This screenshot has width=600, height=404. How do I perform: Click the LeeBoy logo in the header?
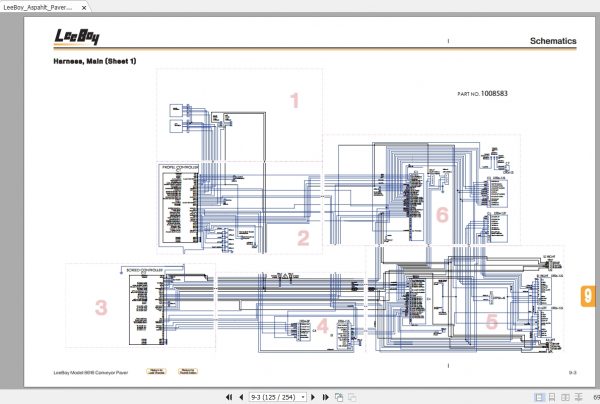pyautogui.click(x=77, y=37)
